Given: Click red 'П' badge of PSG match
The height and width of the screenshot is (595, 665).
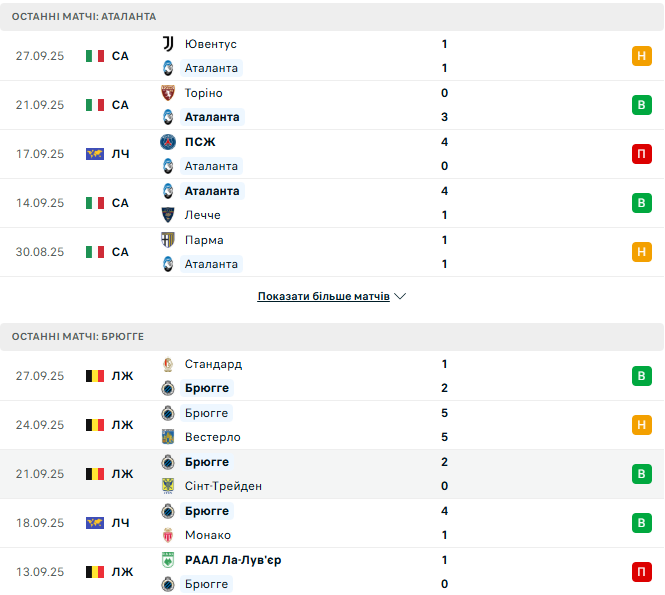Looking at the screenshot, I should click(x=642, y=154).
